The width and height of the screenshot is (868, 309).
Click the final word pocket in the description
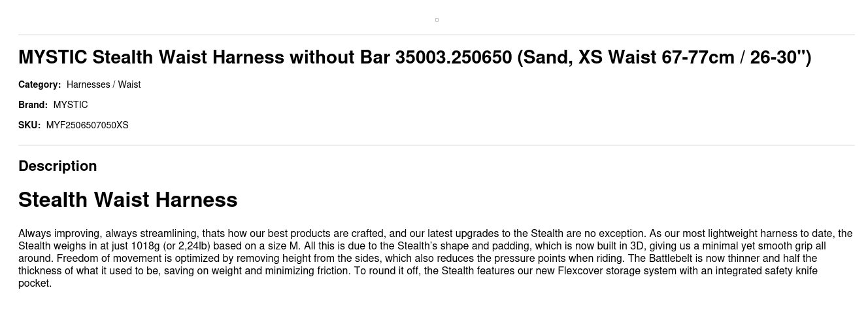point(34,283)
